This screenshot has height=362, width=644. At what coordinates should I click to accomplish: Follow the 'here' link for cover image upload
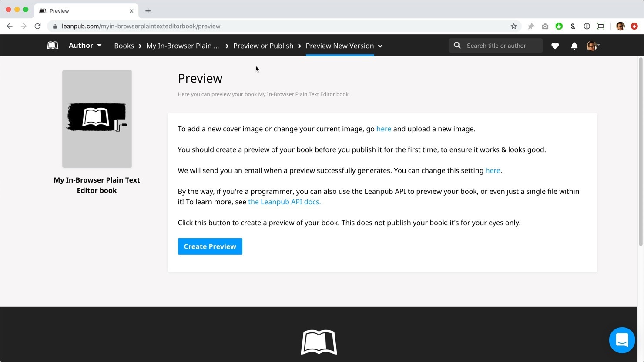point(383,129)
